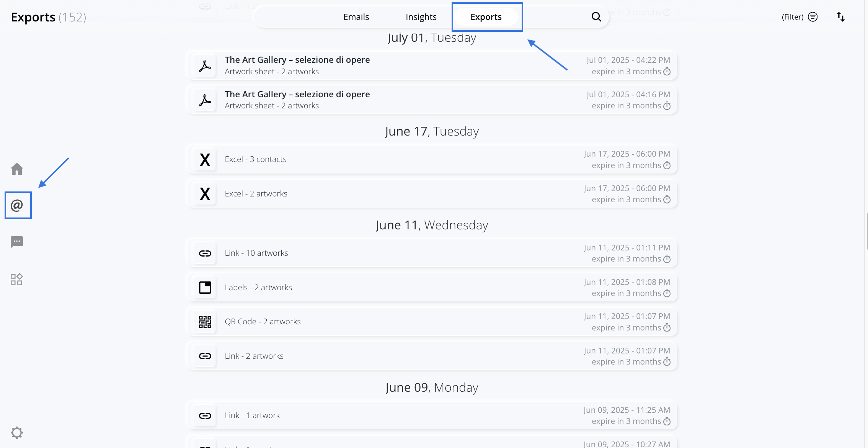The height and width of the screenshot is (448, 868).
Task: Switch to the Insights tab
Action: coord(421,17)
